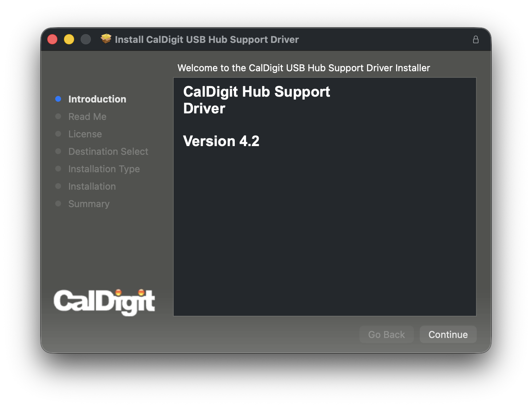Click the lock icon in the title bar

[476, 40]
